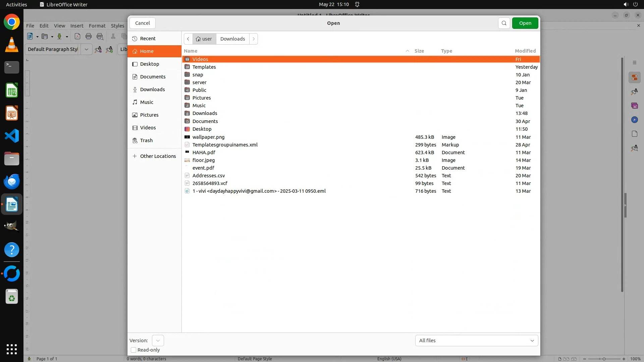Enable the Read-only checkbox
The width and height of the screenshot is (644, 362).
[x=133, y=350]
